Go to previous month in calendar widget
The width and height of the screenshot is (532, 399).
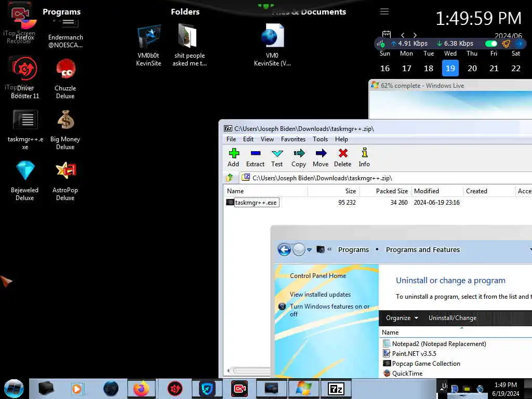tap(403, 35)
